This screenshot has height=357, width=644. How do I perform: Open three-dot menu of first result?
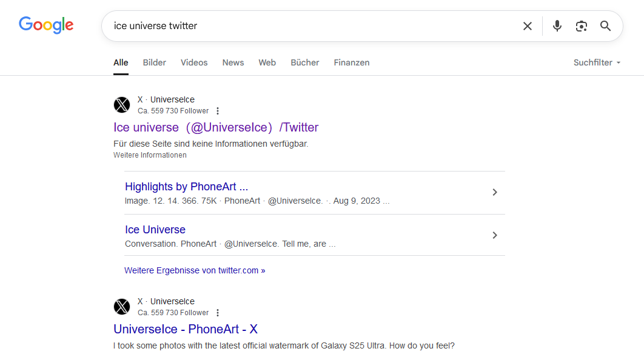click(x=218, y=111)
